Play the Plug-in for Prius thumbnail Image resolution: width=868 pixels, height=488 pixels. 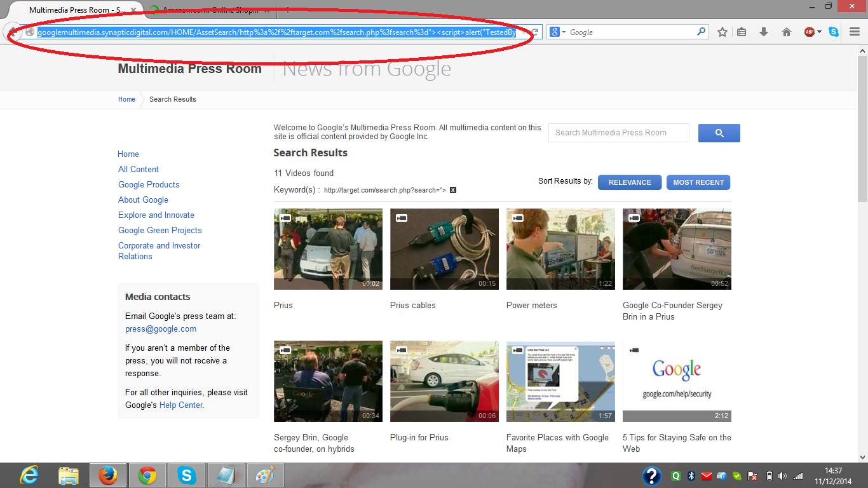point(444,381)
